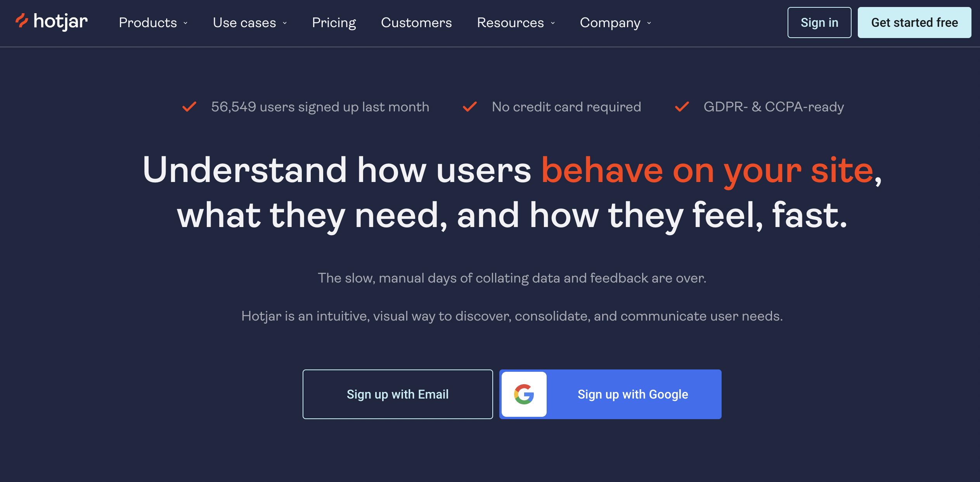Click orange 'behave on your site' headline text
Image resolution: width=980 pixels, height=482 pixels.
(x=707, y=170)
